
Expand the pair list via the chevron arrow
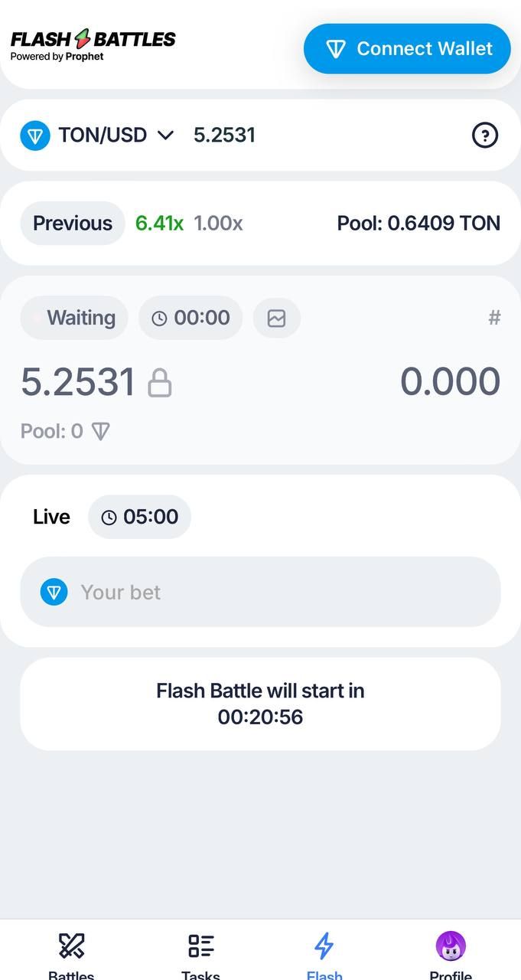click(164, 136)
